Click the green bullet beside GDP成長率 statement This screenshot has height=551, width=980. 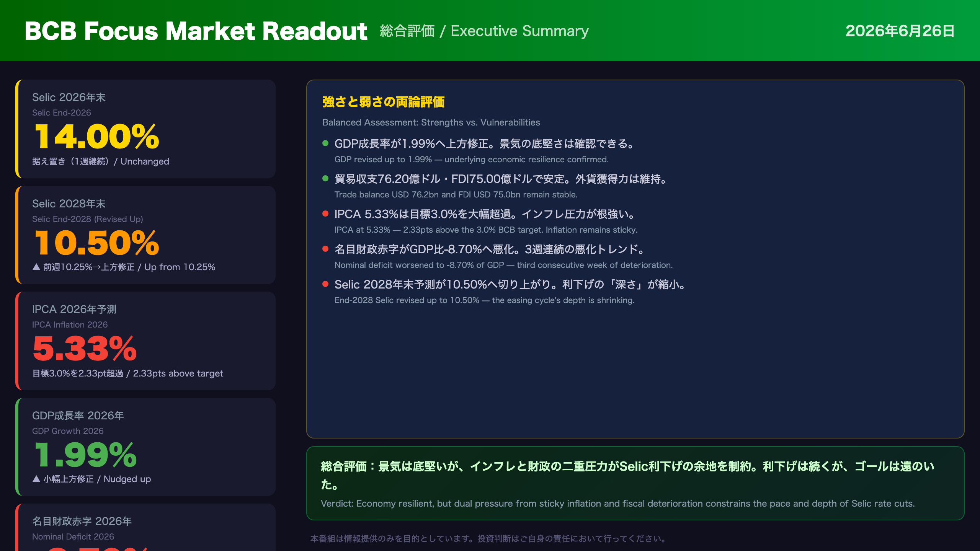point(325,143)
